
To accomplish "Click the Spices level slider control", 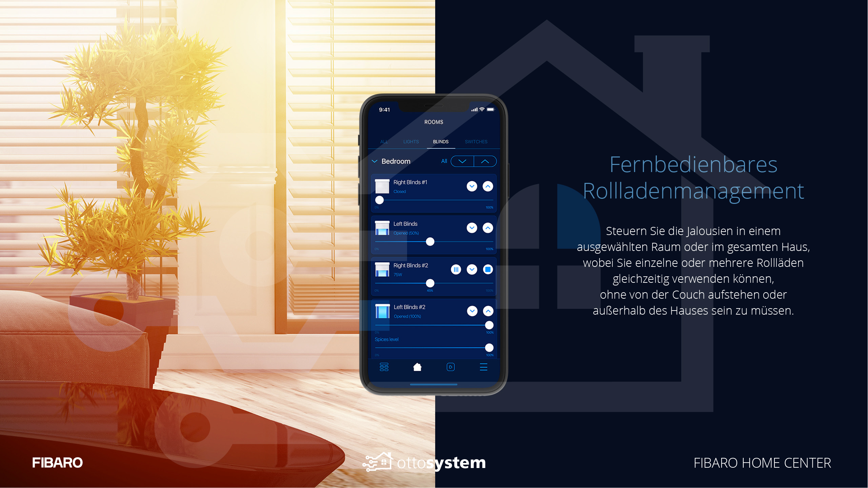I will tap(489, 348).
